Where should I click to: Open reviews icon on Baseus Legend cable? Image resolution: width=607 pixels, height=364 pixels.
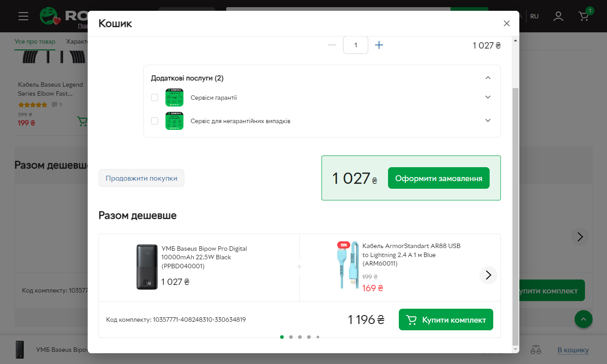(x=55, y=105)
